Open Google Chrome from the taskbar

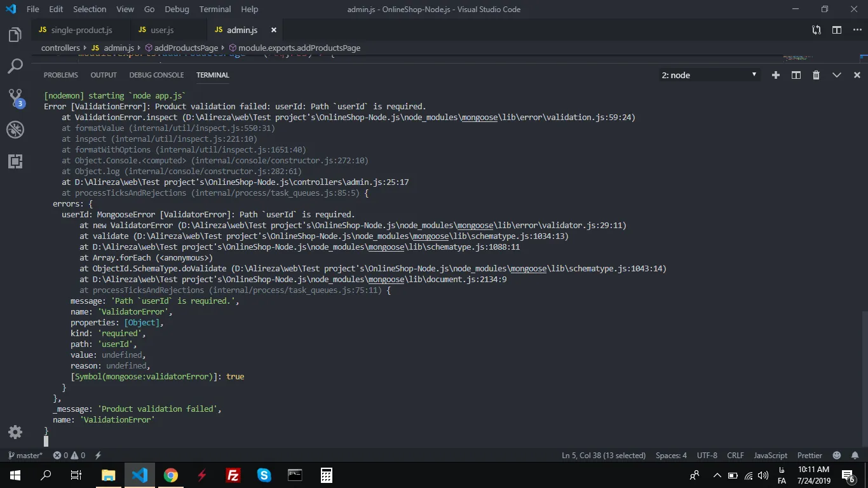tap(171, 475)
